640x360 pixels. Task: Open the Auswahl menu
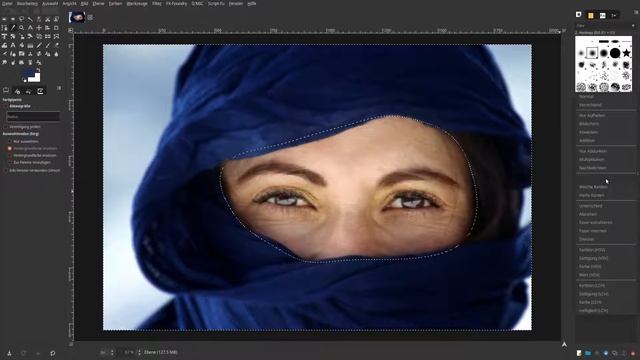[50, 3]
